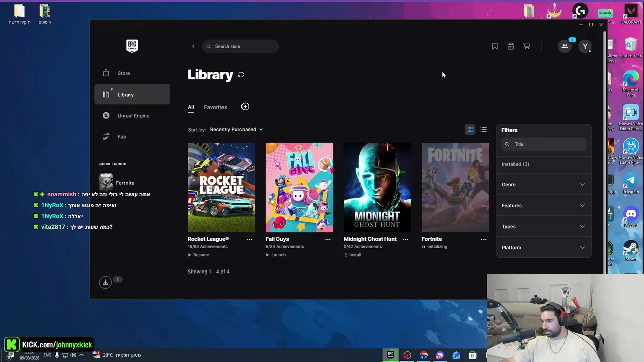Refresh the library with the sync icon
This screenshot has height=362, width=644.
[242, 75]
